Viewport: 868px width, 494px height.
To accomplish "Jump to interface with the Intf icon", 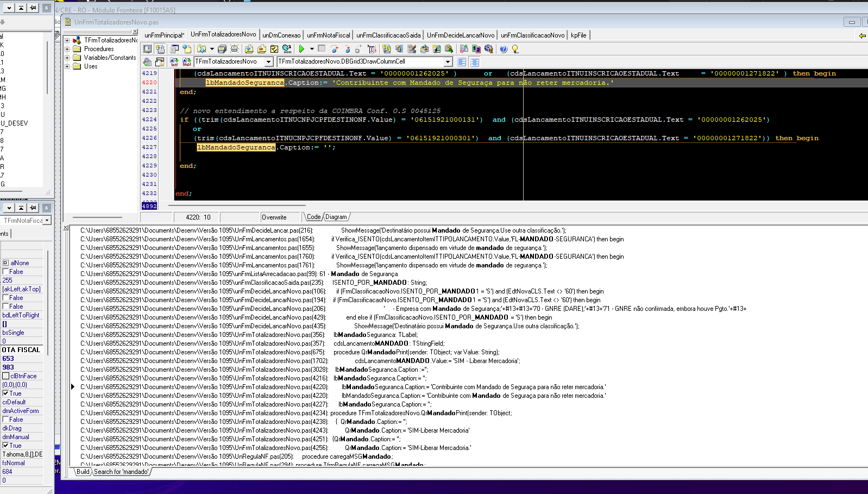I will 174,62.
